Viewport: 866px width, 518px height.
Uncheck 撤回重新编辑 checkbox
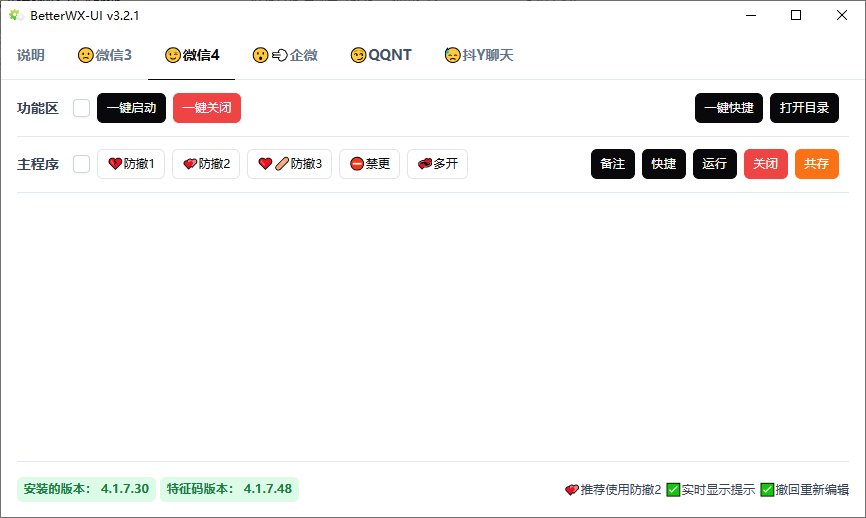point(767,490)
